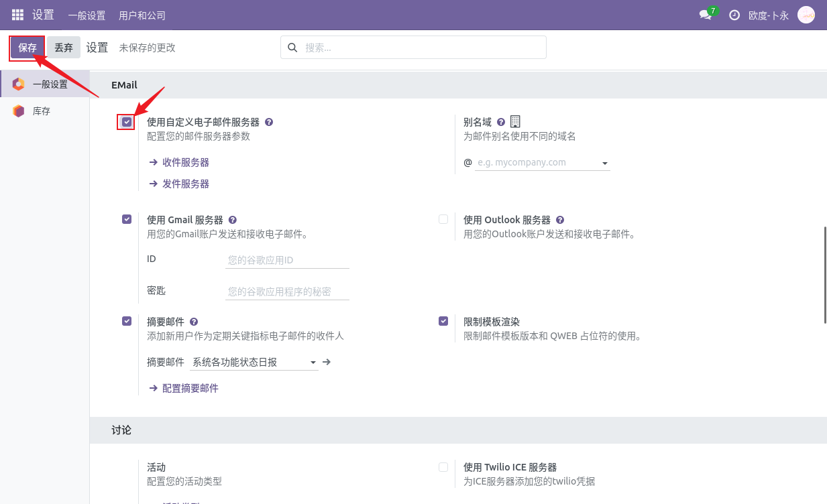
Task: Click the company building icon beside 别名域
Action: tap(515, 121)
